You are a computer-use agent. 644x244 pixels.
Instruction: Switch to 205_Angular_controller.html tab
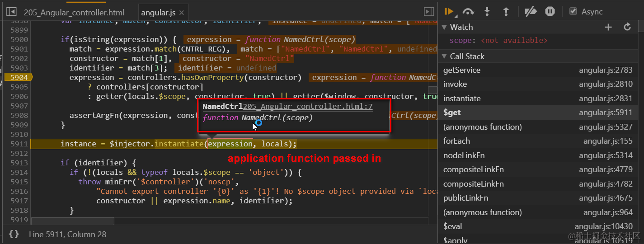pos(74,13)
